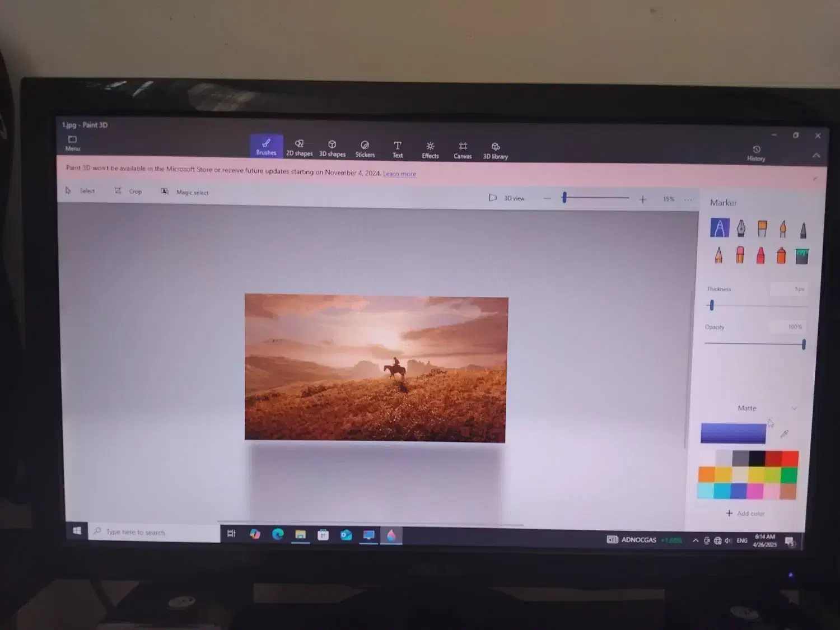Open Task View on the taskbar
The image size is (840, 630).
pos(231,534)
